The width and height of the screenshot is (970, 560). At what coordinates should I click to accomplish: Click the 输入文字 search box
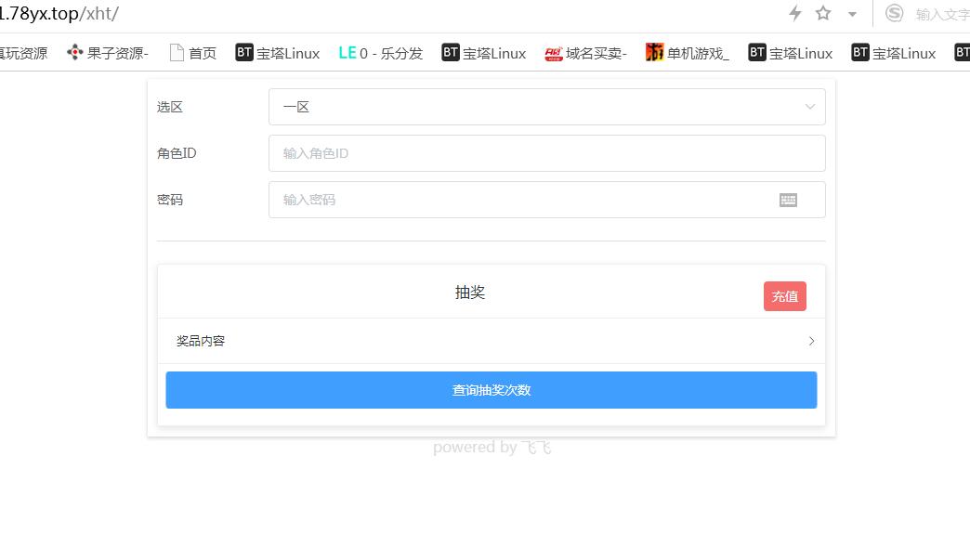tap(940, 14)
